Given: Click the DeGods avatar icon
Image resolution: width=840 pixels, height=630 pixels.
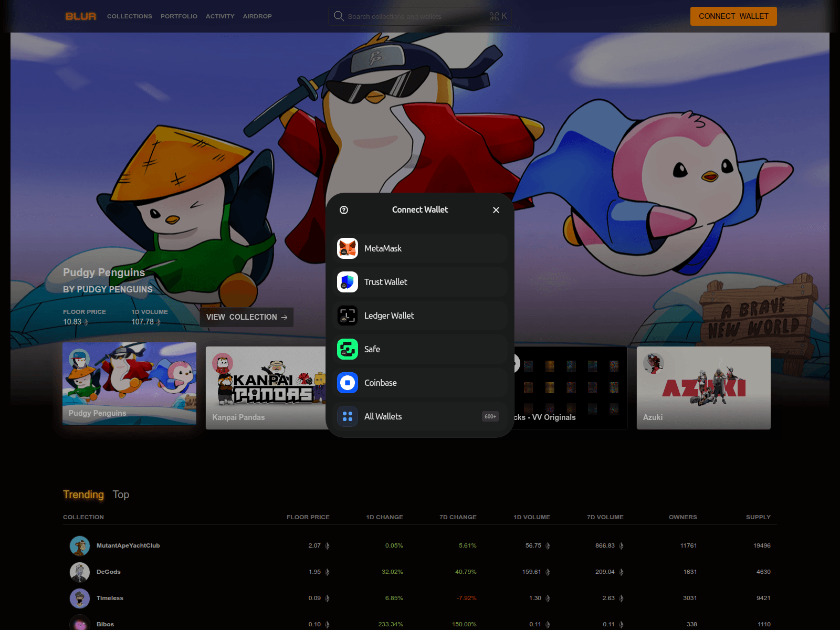Looking at the screenshot, I should tap(80, 572).
